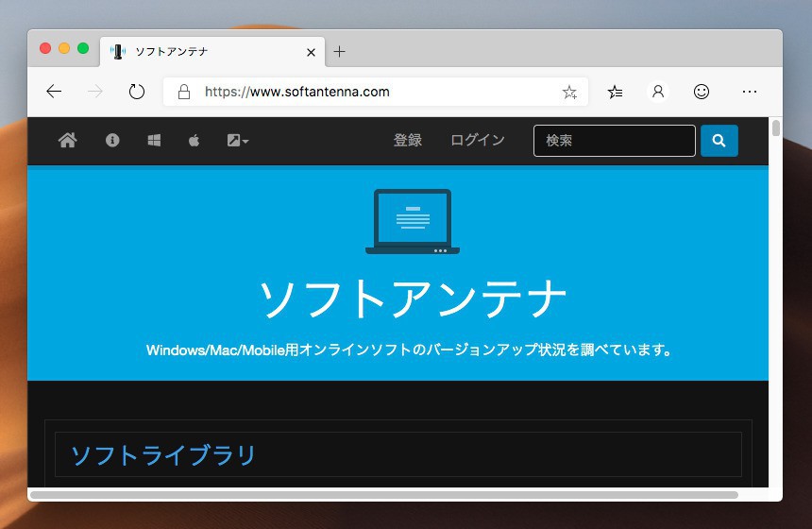Open the browser settings and more menu
This screenshot has width=812, height=529.
tap(750, 92)
